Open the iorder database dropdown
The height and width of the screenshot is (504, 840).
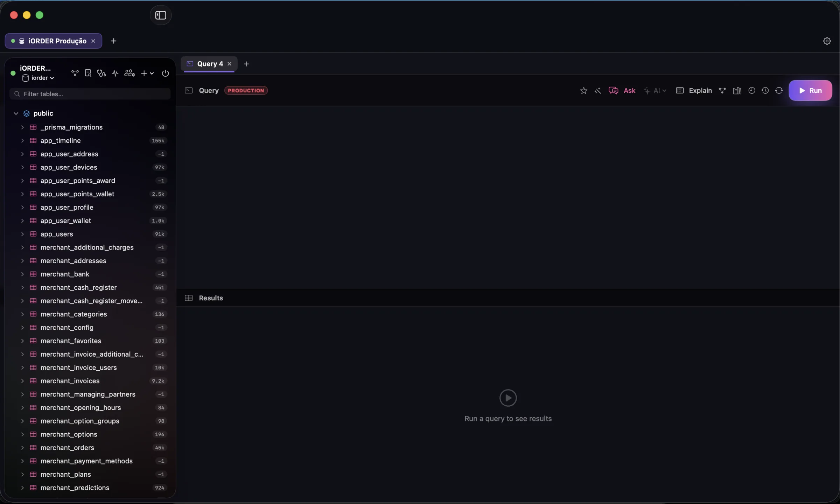pyautogui.click(x=38, y=78)
